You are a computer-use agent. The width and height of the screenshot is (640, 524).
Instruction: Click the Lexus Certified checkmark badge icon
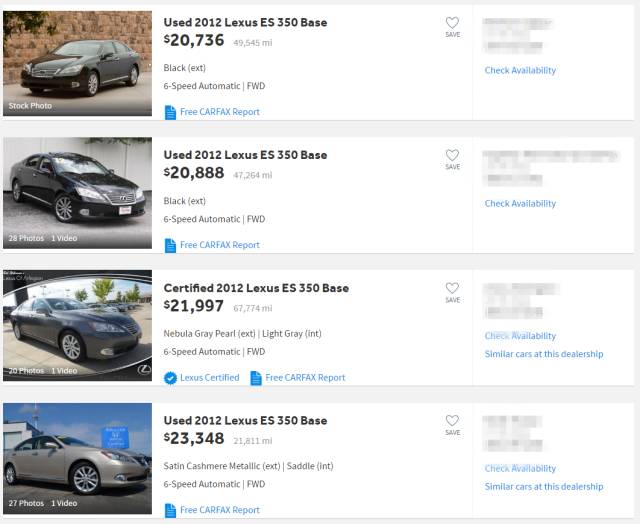tap(170, 378)
